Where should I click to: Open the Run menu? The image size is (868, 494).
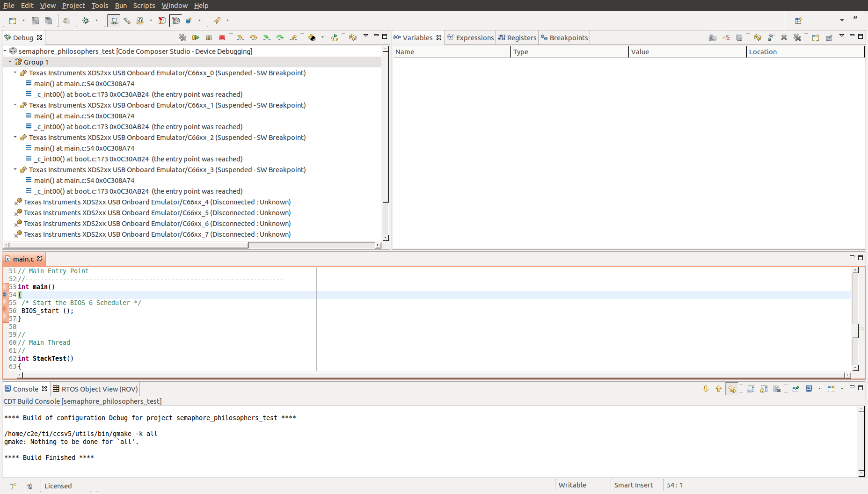tap(121, 5)
